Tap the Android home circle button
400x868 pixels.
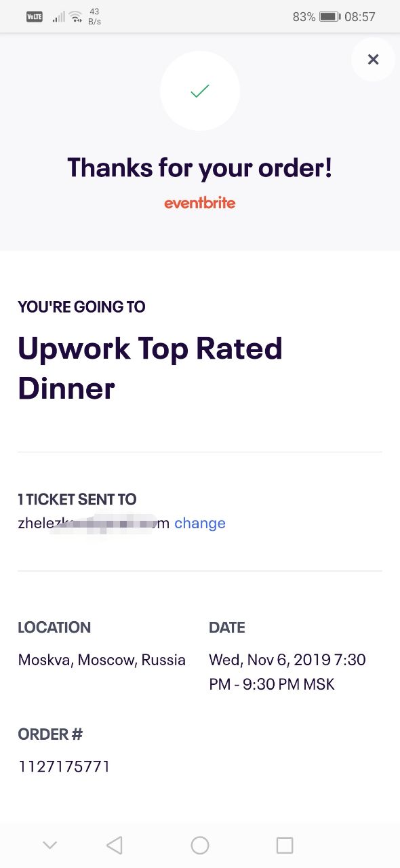(200, 845)
